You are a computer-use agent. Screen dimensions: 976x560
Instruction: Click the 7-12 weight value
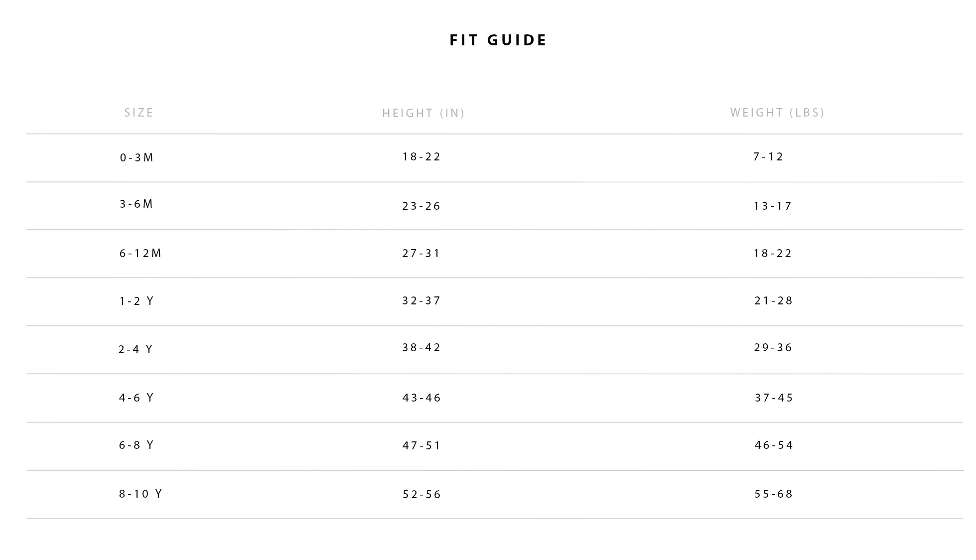[x=768, y=156]
